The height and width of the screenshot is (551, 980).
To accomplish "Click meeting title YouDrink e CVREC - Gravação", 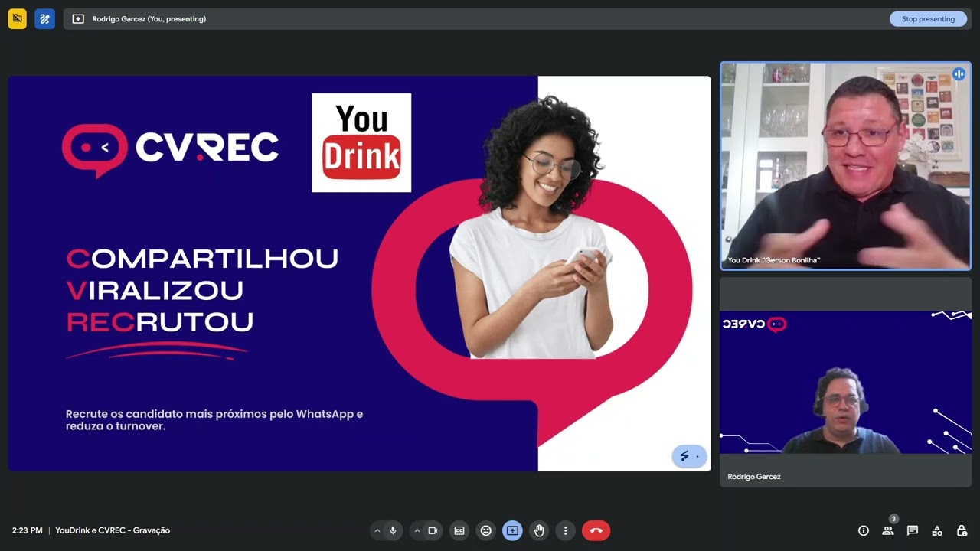I will click(x=113, y=530).
